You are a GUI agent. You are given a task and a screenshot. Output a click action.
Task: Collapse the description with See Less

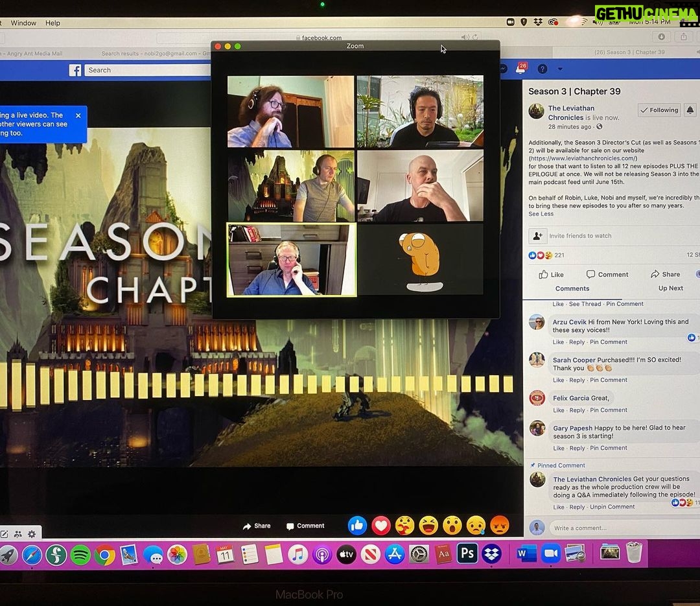tap(541, 214)
